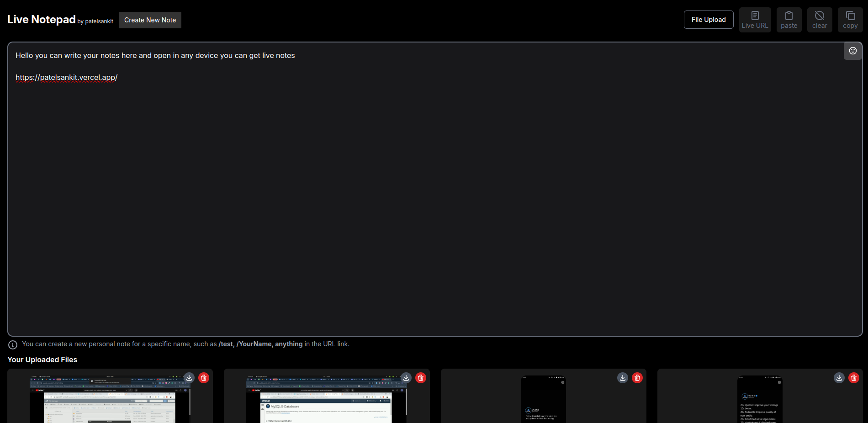
Task: Open the emoji picker in the note area
Action: 852,51
